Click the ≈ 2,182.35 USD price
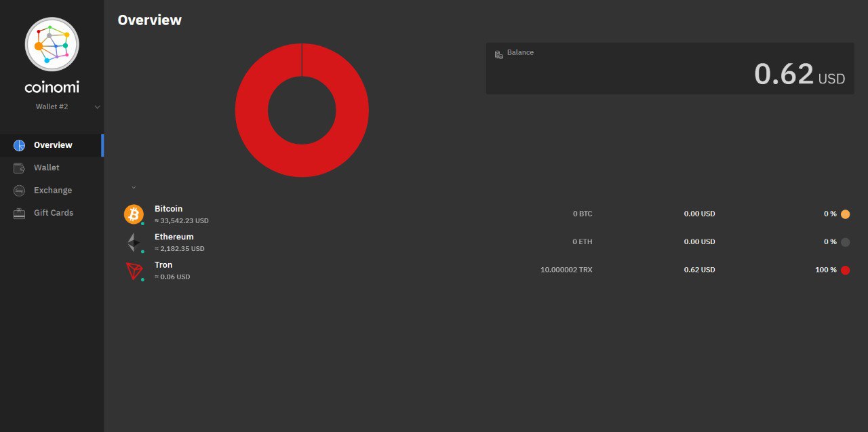 180,249
